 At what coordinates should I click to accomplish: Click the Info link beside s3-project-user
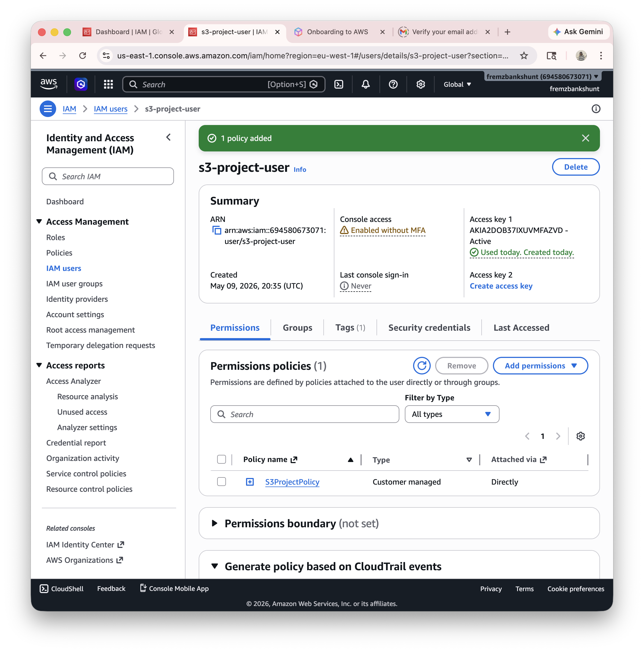point(299,169)
